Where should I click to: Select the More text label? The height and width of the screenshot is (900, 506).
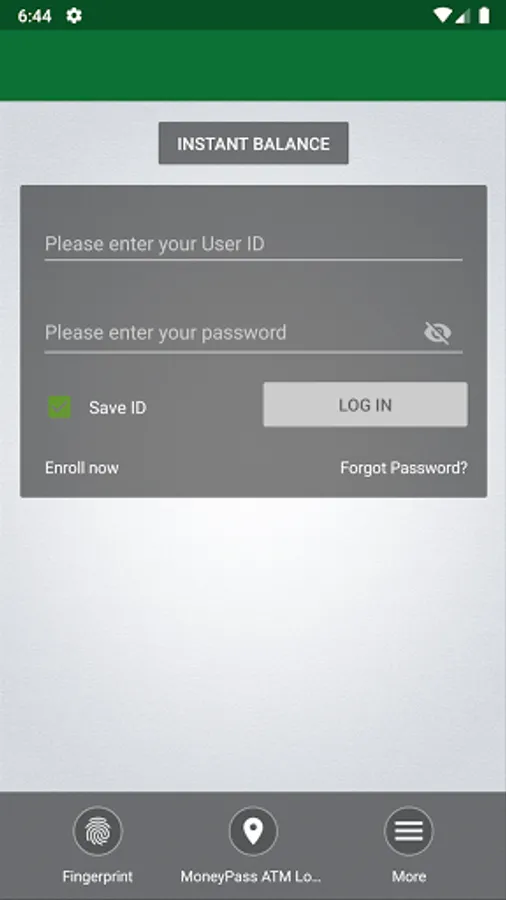tap(409, 876)
